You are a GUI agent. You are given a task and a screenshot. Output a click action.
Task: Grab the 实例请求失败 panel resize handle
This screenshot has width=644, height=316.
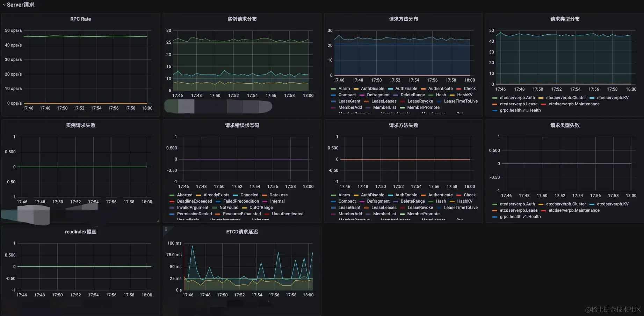pos(158,221)
